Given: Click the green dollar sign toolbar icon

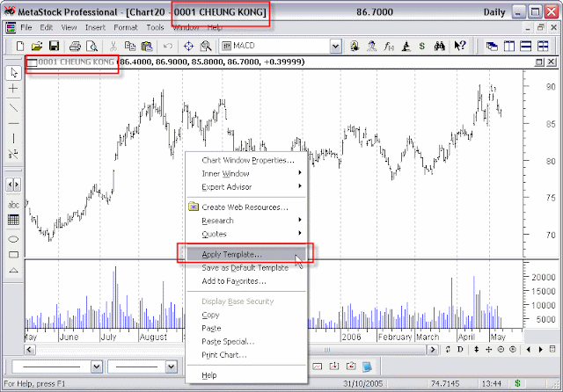Looking at the screenshot, I should (422, 46).
